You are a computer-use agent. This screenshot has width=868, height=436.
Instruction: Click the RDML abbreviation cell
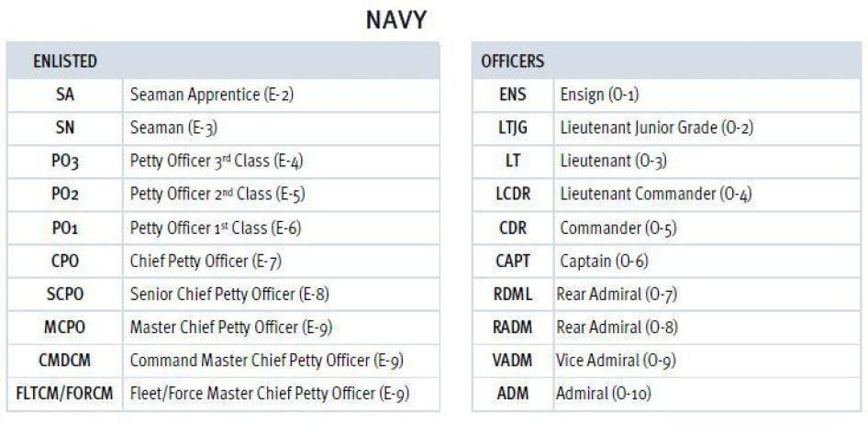click(512, 295)
